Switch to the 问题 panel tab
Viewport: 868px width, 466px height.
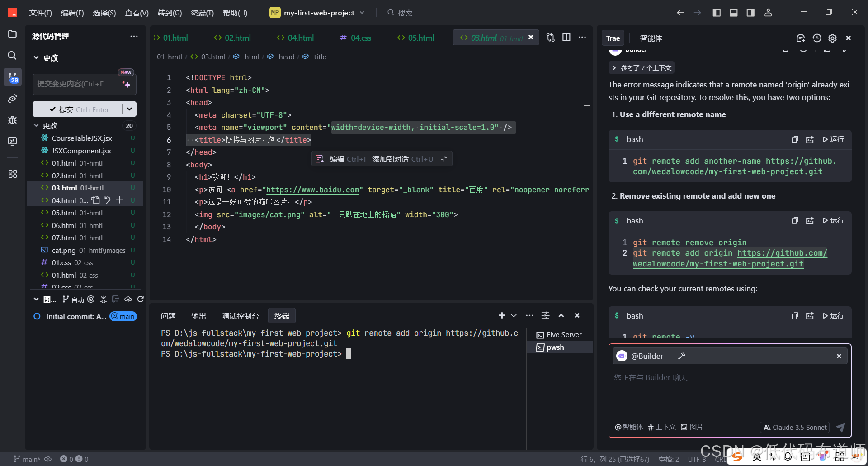(168, 316)
